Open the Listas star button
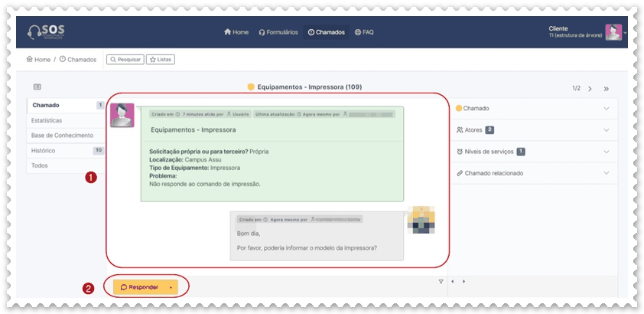644x314 pixels. pos(160,59)
